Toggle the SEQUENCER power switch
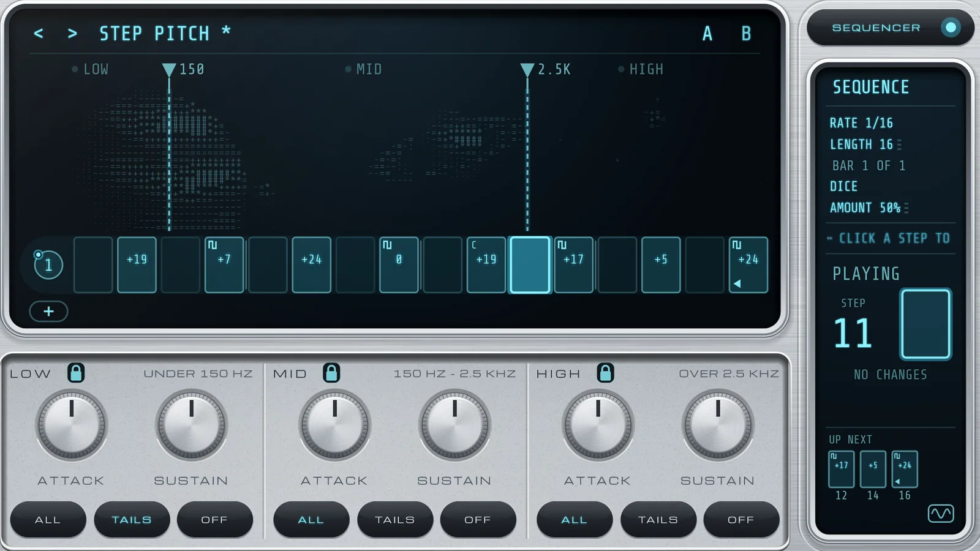This screenshot has height=551, width=980. 951,28
